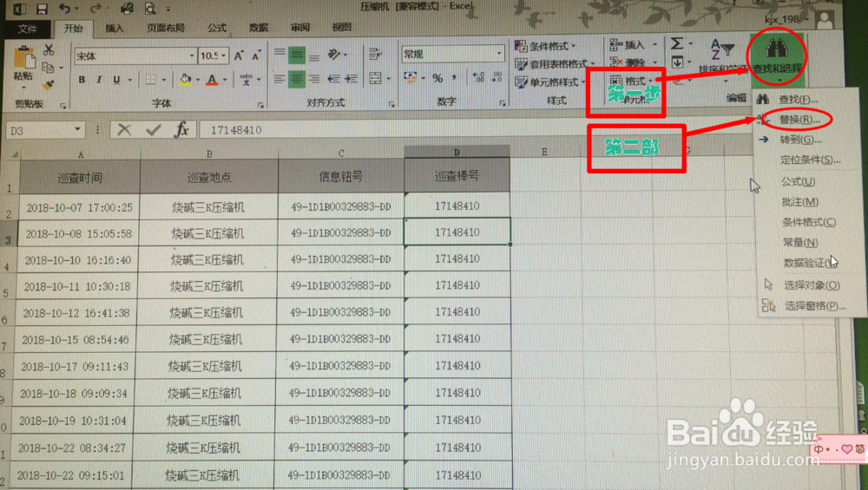Image resolution: width=868 pixels, height=490 pixels.
Task: Toggle middle vertical alignment
Action: pyautogui.click(x=297, y=55)
